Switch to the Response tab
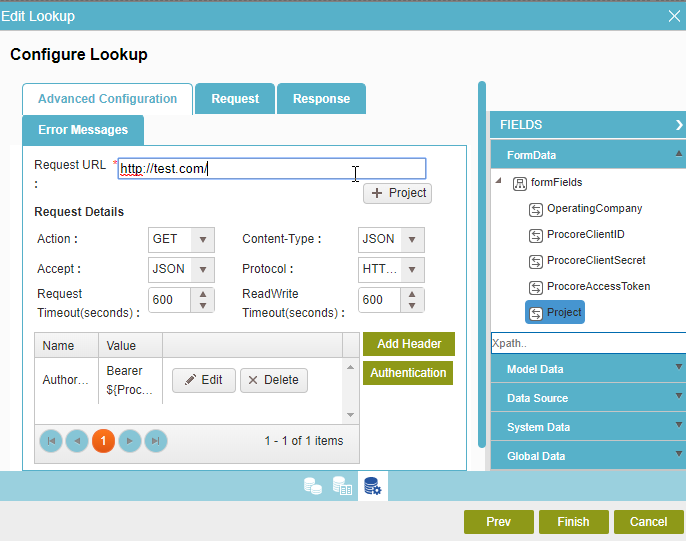 321,99
